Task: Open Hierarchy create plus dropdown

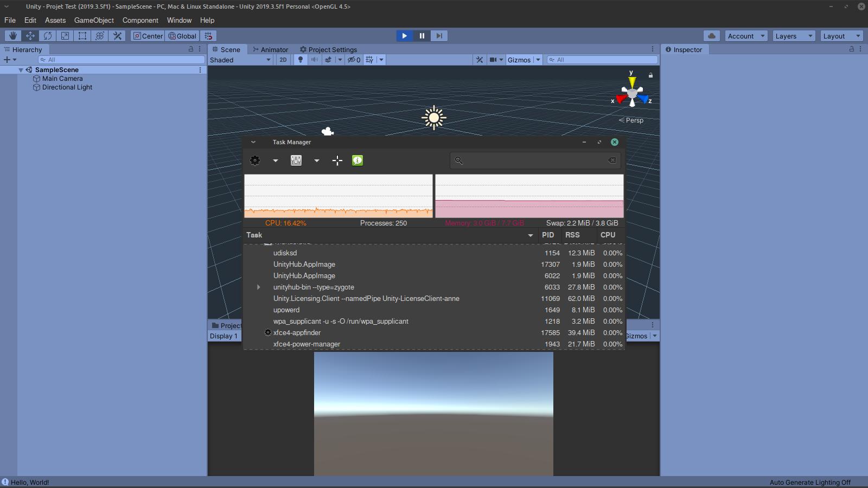Action: click(x=10, y=60)
